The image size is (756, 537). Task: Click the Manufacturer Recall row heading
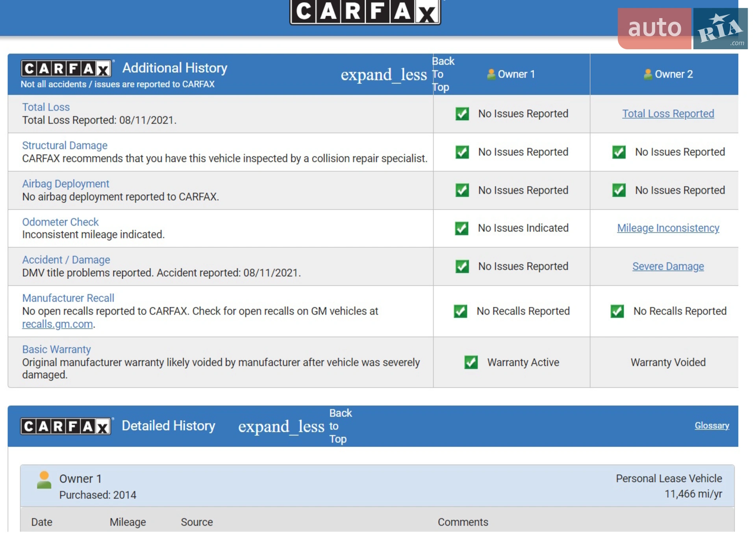coord(68,298)
